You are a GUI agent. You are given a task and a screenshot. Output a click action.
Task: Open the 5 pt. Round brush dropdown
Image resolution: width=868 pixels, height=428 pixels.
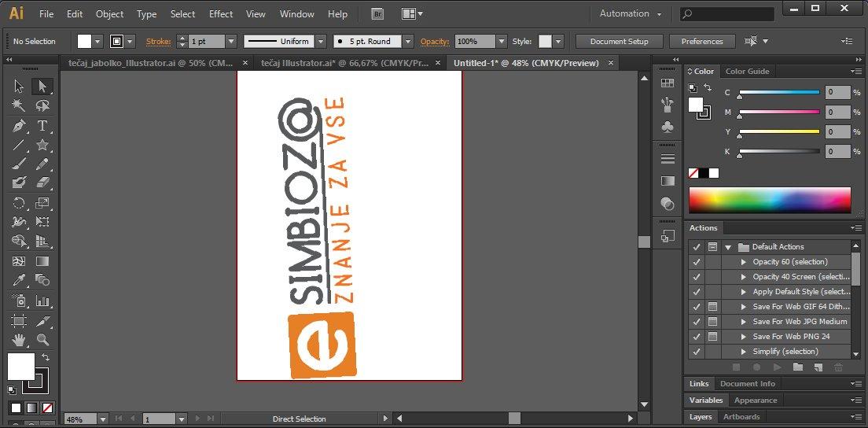[x=408, y=42]
